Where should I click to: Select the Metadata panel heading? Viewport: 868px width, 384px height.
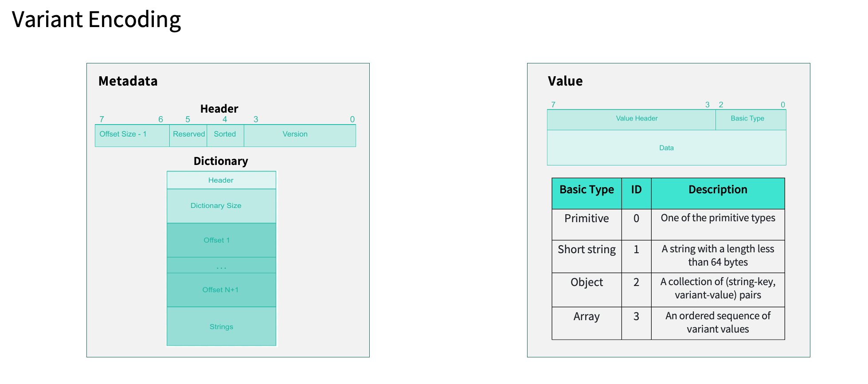pyautogui.click(x=128, y=82)
